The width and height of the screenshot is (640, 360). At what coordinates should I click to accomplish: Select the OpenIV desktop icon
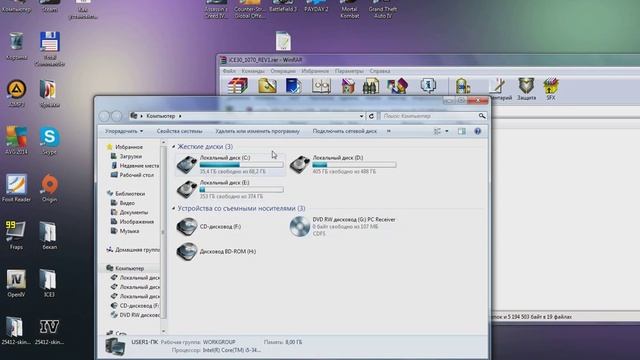click(16, 283)
